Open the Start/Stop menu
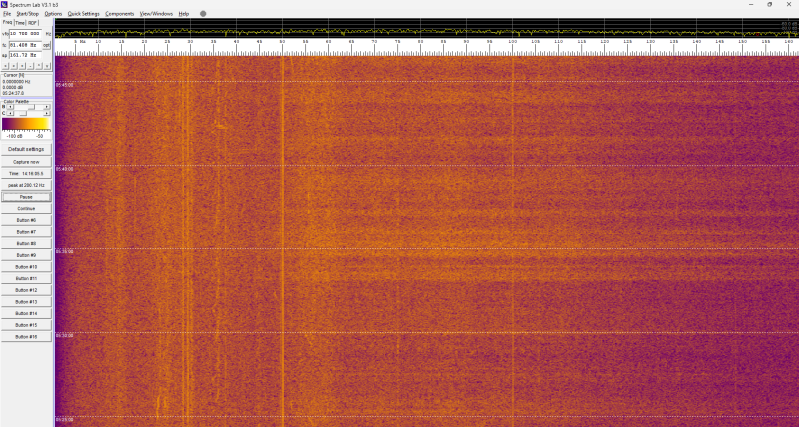 point(28,14)
